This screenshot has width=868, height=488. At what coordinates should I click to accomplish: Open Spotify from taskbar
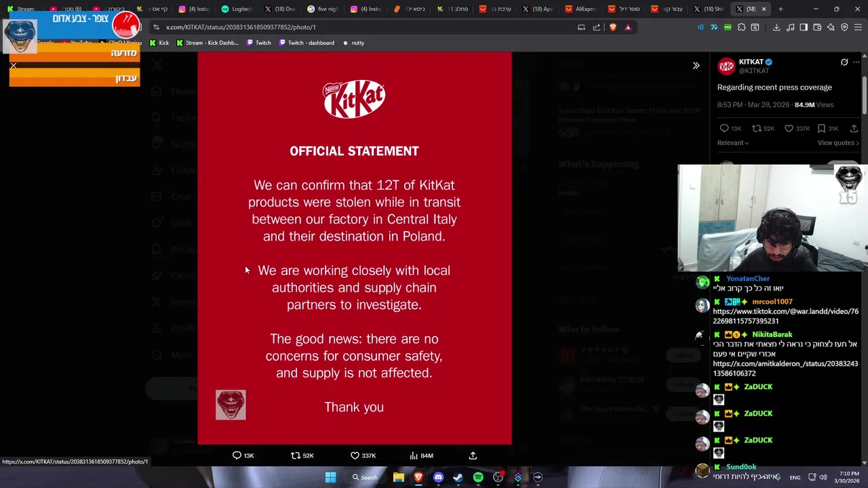click(478, 477)
